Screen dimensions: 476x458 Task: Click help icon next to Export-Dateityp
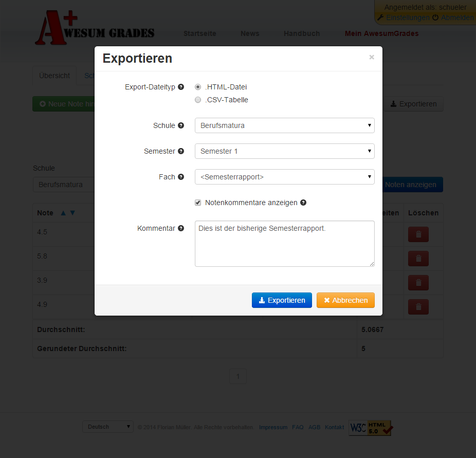[x=181, y=87]
